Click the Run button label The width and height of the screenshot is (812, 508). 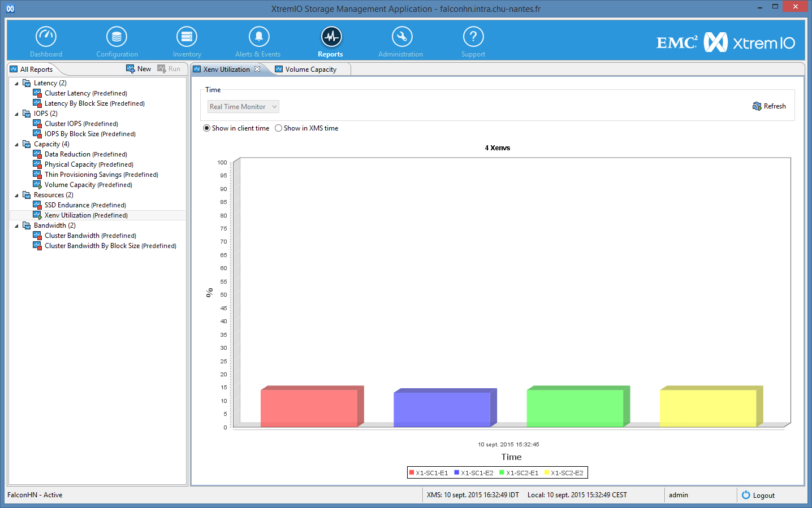[174, 69]
